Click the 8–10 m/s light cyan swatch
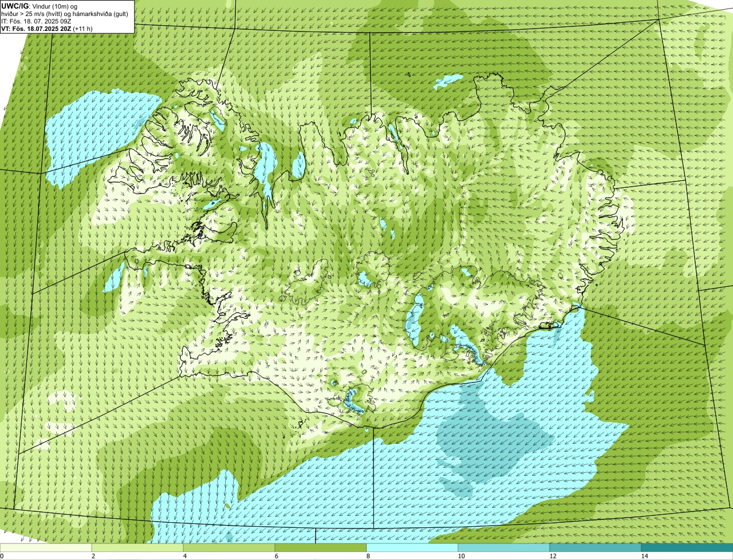 [412, 547]
